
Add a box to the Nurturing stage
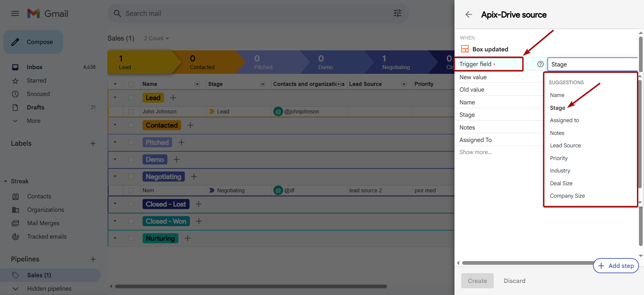(187, 238)
